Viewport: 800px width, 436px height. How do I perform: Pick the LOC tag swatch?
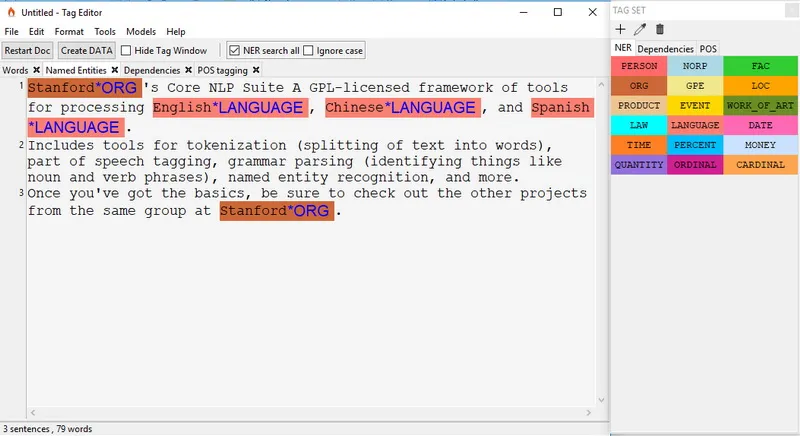(760, 86)
